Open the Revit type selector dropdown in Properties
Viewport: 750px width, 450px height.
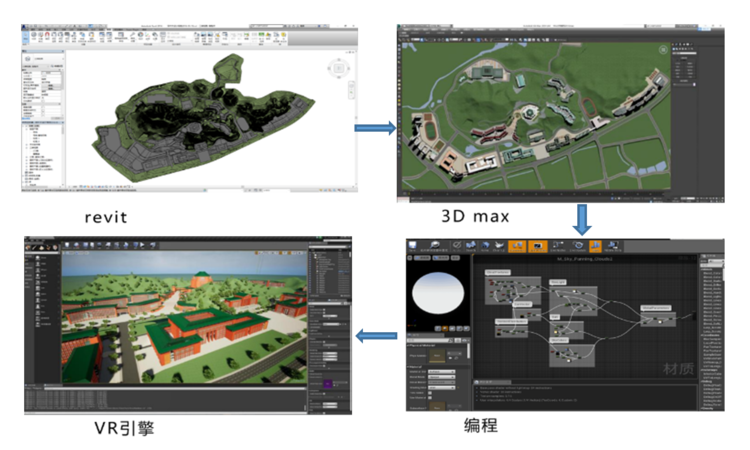pyautogui.click(x=43, y=59)
